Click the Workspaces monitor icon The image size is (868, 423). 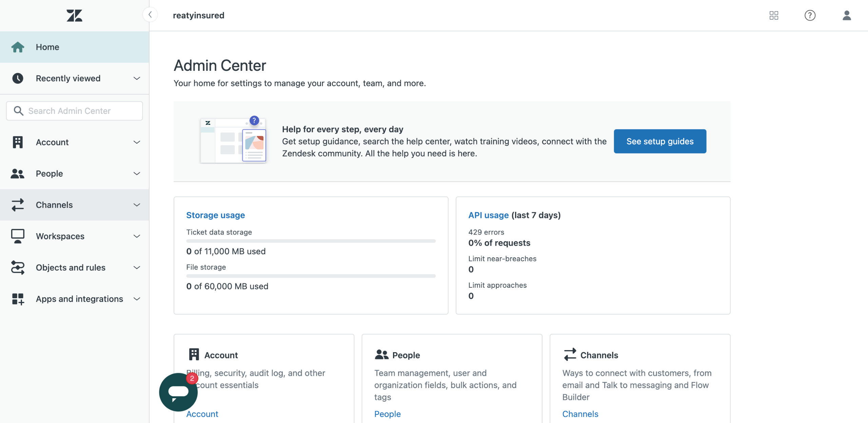point(18,236)
